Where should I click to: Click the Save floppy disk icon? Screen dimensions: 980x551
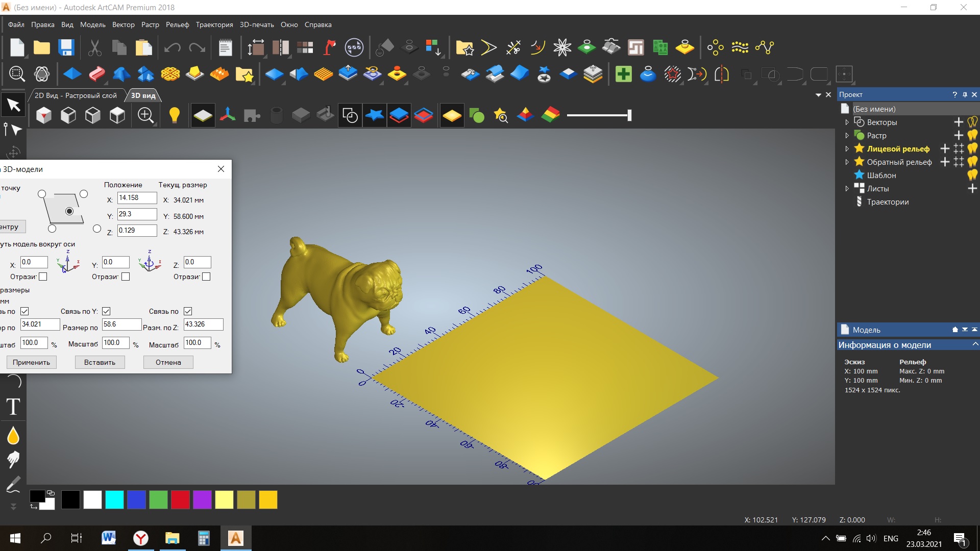(x=66, y=47)
